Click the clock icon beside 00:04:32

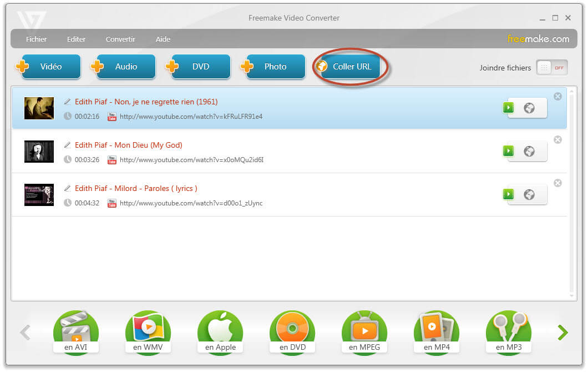[68, 203]
